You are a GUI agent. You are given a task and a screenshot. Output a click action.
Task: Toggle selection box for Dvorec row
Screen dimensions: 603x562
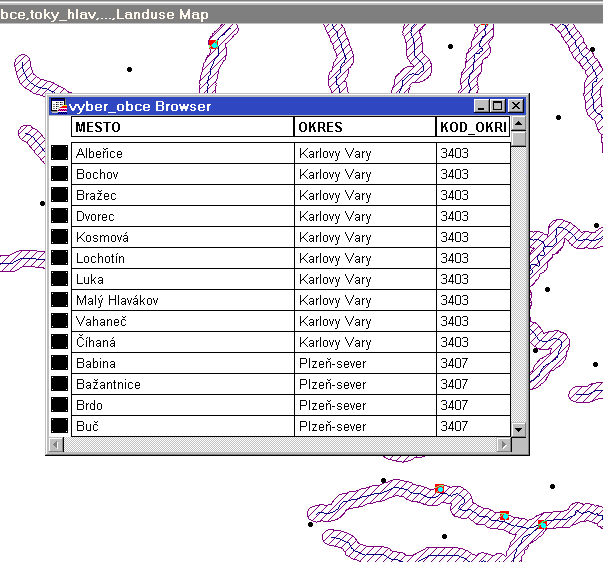tap(60, 216)
